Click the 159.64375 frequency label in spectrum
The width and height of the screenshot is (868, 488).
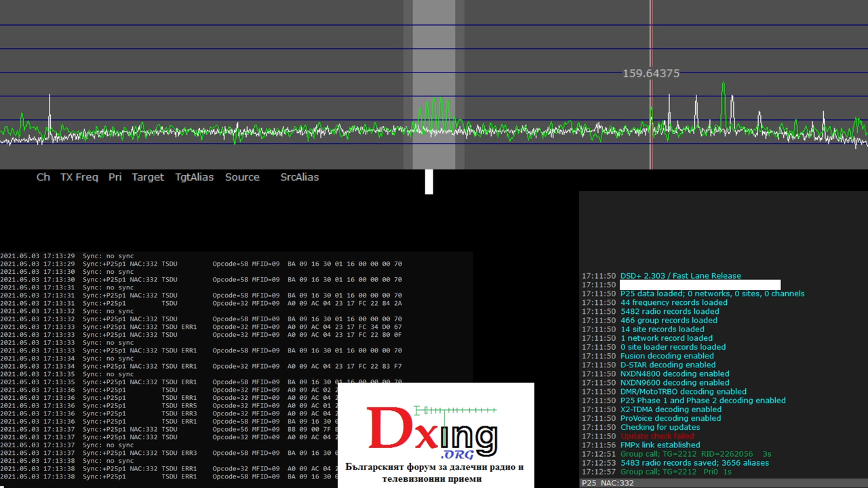pos(651,73)
